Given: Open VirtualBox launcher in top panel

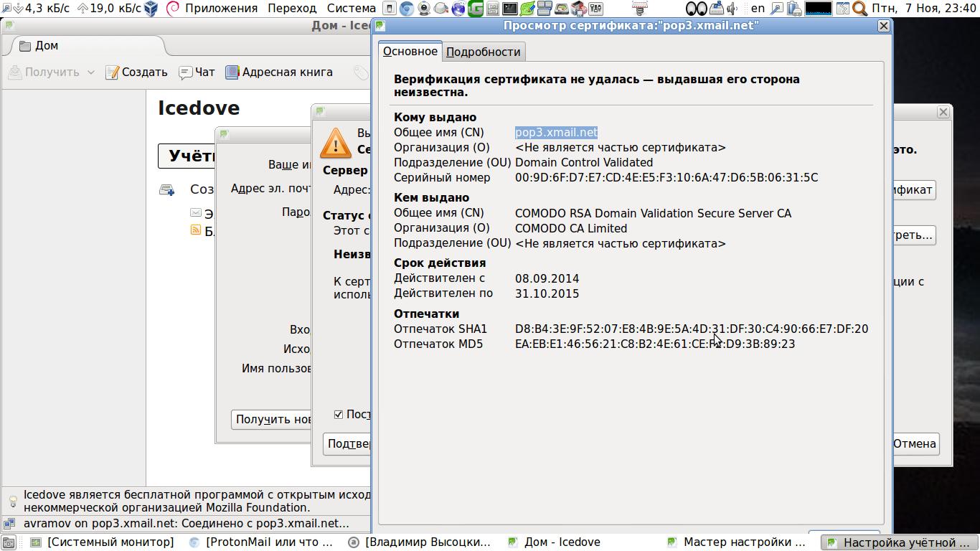Looking at the screenshot, I should 151,9.
